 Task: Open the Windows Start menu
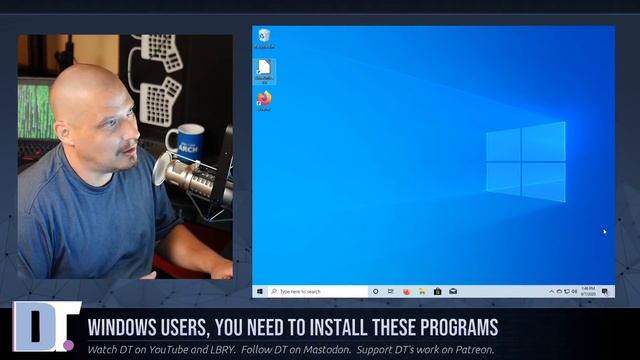click(x=260, y=291)
